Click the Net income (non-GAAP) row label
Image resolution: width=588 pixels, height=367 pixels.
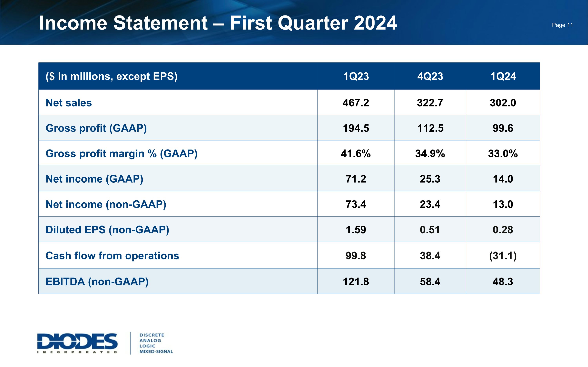106,204
